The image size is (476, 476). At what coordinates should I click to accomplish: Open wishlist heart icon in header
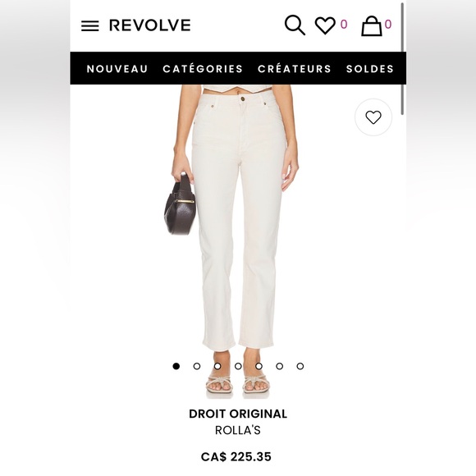325,25
